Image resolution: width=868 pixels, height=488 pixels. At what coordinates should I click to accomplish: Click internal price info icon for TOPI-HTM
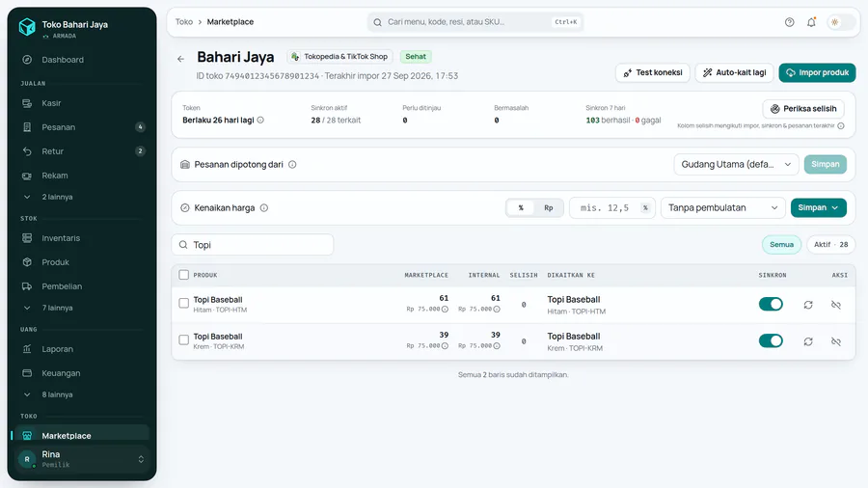(x=497, y=310)
